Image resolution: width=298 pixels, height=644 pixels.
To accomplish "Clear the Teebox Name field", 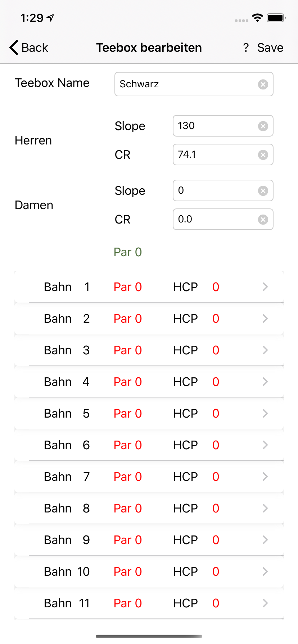I will tap(263, 84).
